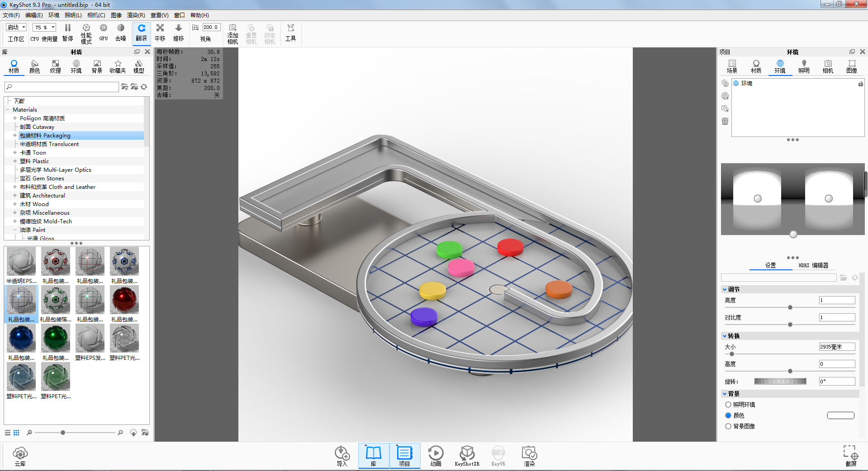Select the 照明环境 background radio button
This screenshot has height=471, width=868.
[728, 405]
